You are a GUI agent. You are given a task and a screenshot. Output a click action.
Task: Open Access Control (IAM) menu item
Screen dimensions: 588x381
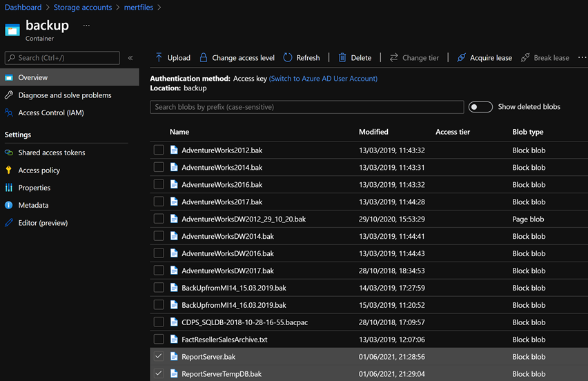tap(50, 113)
